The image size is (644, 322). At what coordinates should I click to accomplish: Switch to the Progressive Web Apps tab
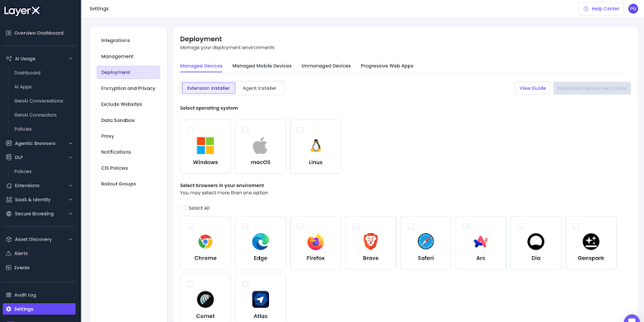[387, 66]
